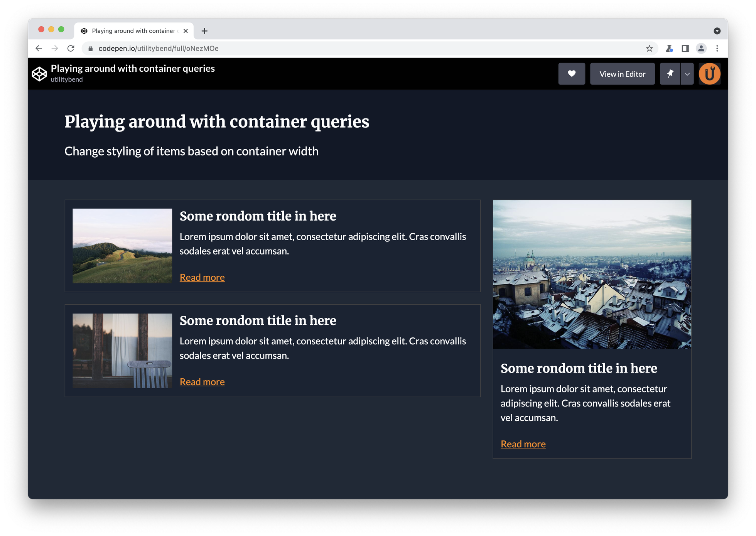Close the Playing around with container tab

pyautogui.click(x=186, y=31)
